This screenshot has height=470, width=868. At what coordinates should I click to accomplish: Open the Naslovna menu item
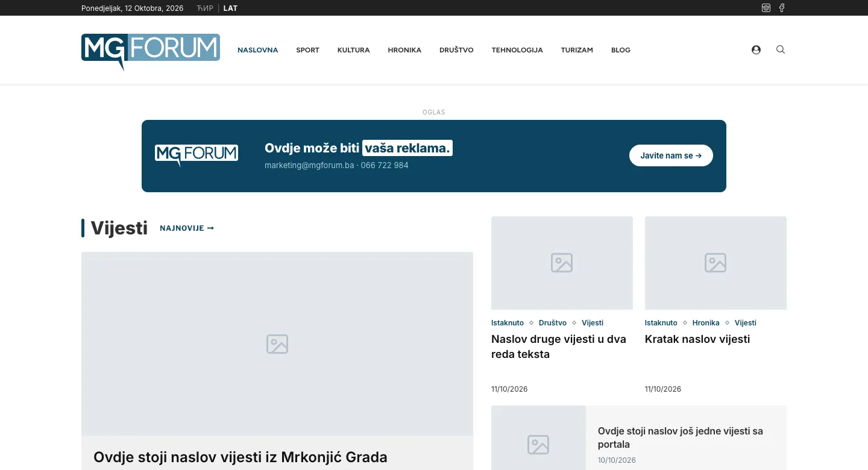click(x=258, y=50)
